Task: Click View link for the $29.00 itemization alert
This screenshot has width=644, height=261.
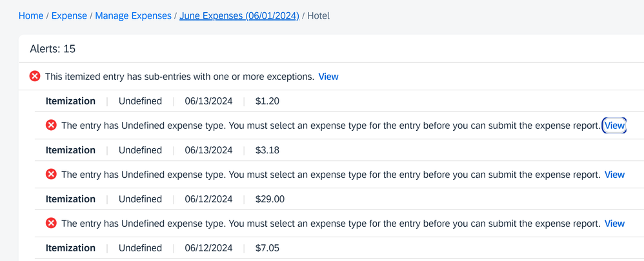Action: coord(614,223)
